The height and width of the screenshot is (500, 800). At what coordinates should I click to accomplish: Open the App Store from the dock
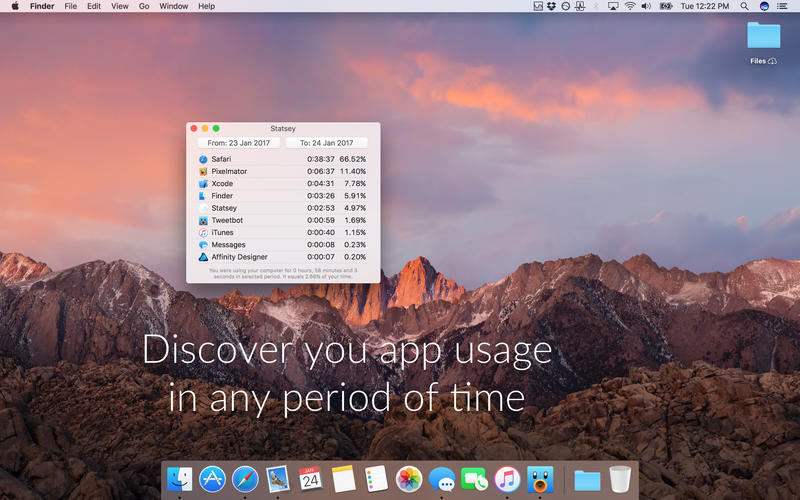pos(212,479)
